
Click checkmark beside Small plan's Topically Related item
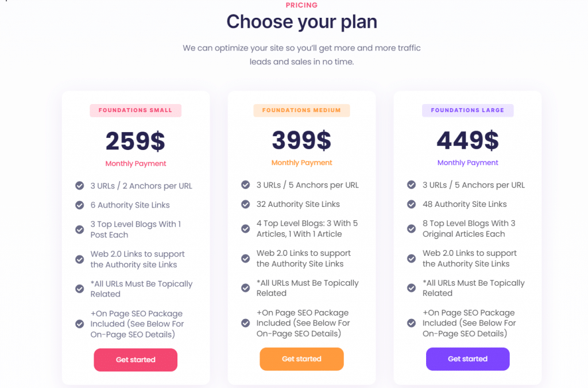(80, 289)
